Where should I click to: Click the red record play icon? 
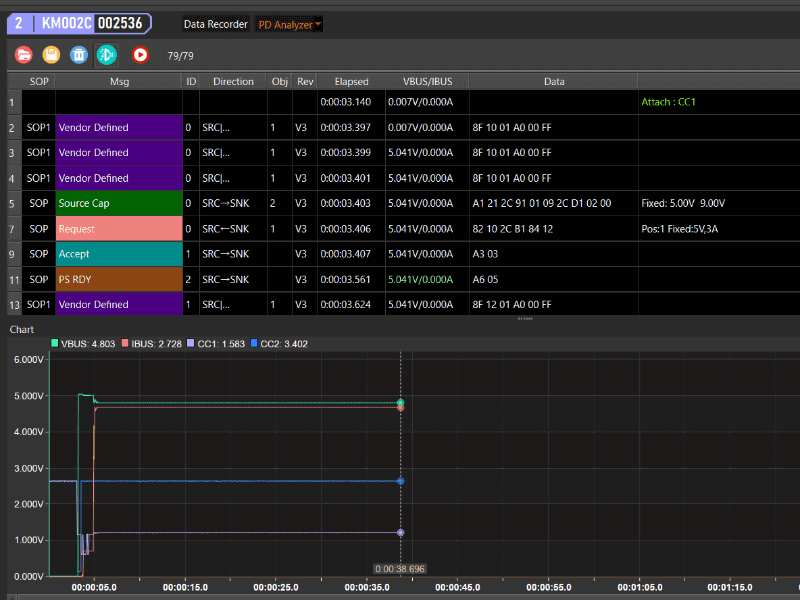pos(140,56)
